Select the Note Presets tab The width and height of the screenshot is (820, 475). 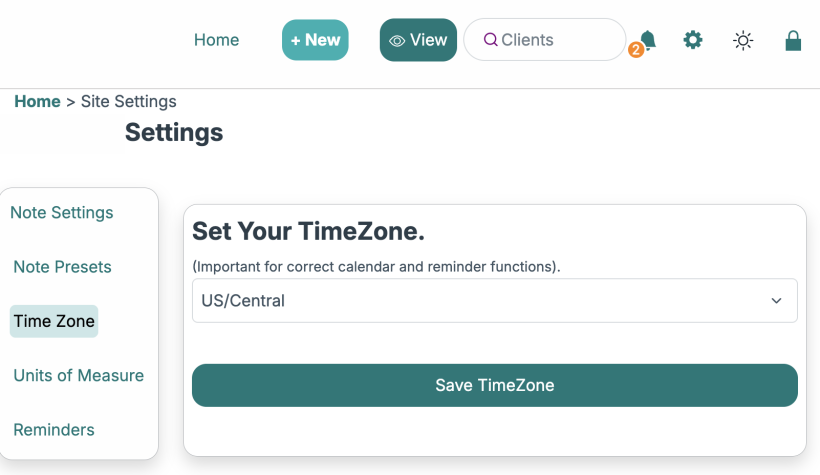click(62, 267)
